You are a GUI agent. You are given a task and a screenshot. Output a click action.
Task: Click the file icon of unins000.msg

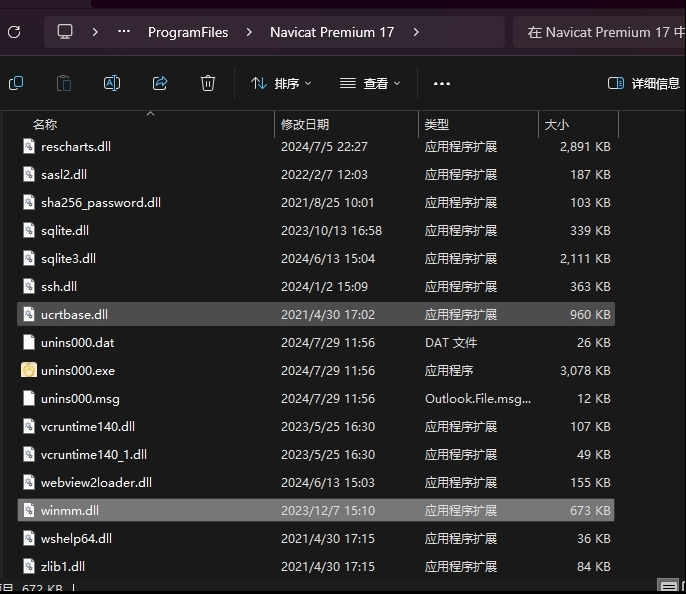[x=29, y=398]
